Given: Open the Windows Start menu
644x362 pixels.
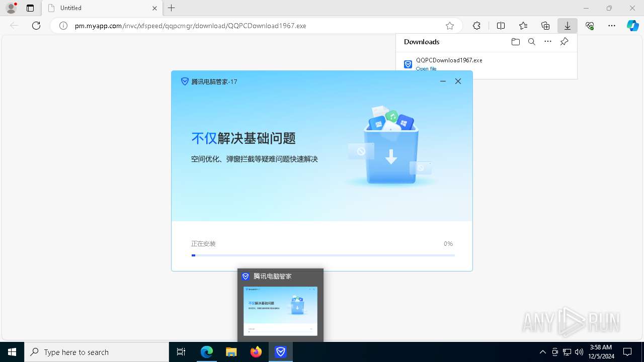Looking at the screenshot, I should tap(12, 352).
